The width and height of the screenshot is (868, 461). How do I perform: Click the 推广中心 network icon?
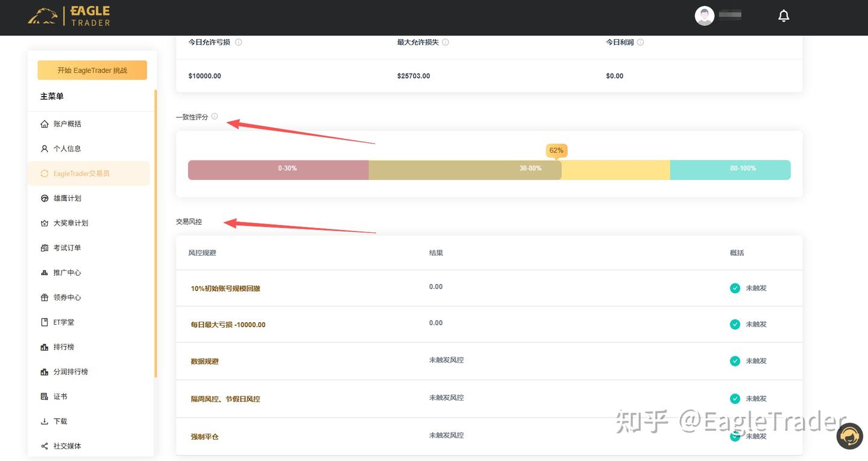click(x=45, y=272)
